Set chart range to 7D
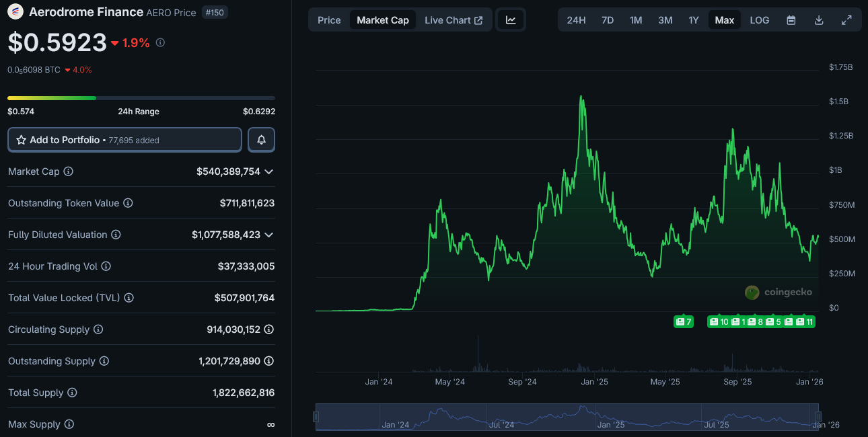The height and width of the screenshot is (437, 868). coord(608,20)
